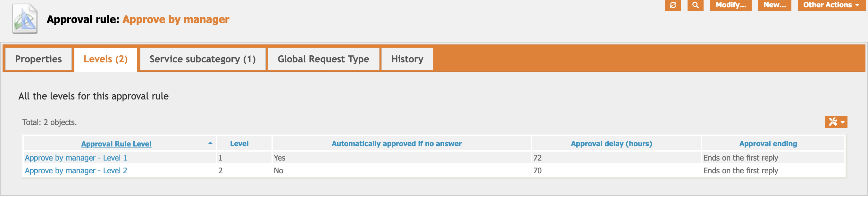Click the Modify... button
This screenshot has width=868, height=197.
point(730,5)
